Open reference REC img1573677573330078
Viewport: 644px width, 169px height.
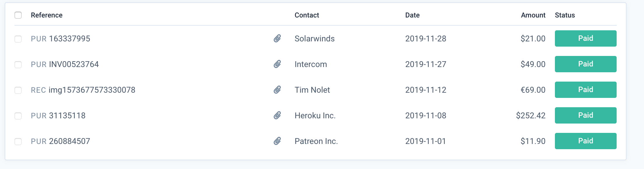(83, 90)
